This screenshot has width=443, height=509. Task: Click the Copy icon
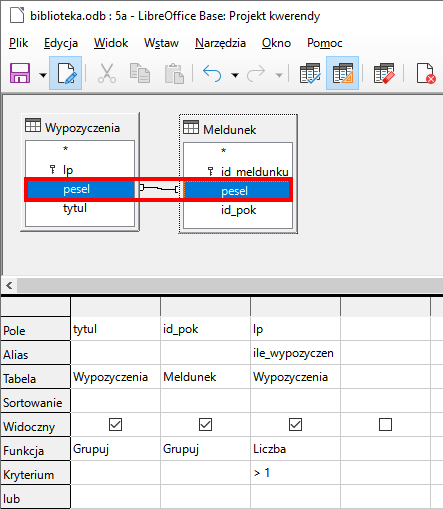click(x=140, y=73)
